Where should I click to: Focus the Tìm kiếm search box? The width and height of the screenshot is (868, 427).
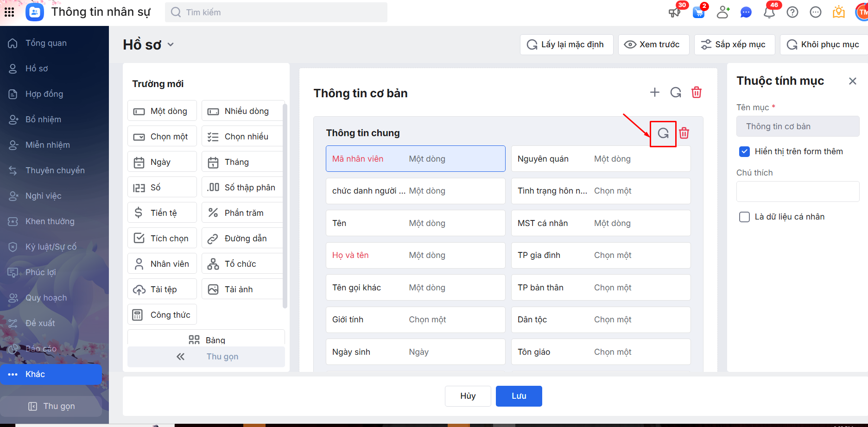point(276,12)
